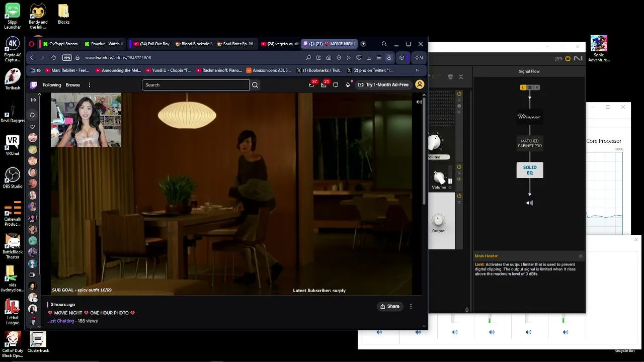Switch to vegeto vs ult YouTube tab
The height and width of the screenshot is (362, 644).
pyautogui.click(x=280, y=44)
